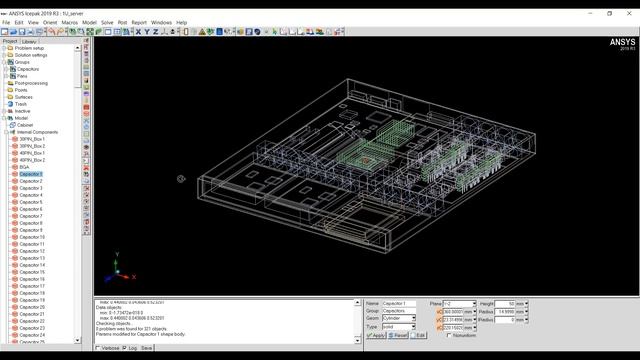Expand the Fans group node

pos(6,76)
